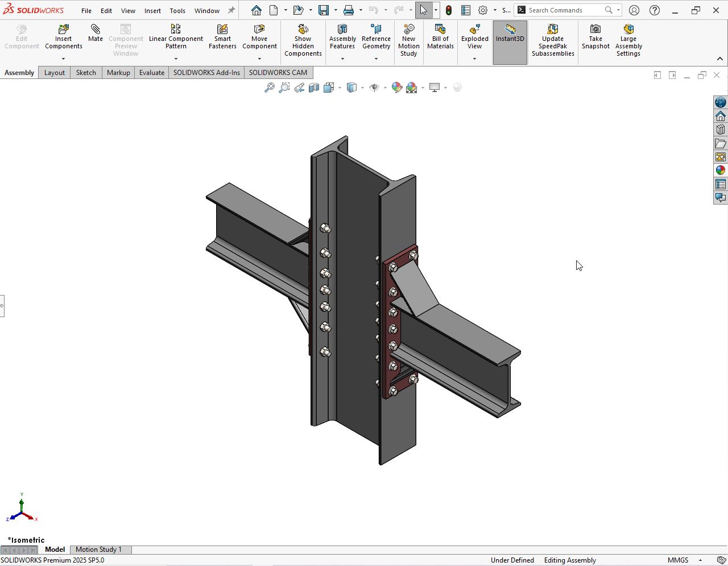Expand Insert Components dropdown arrow
Image resolution: width=728 pixels, height=566 pixels.
pyautogui.click(x=64, y=59)
